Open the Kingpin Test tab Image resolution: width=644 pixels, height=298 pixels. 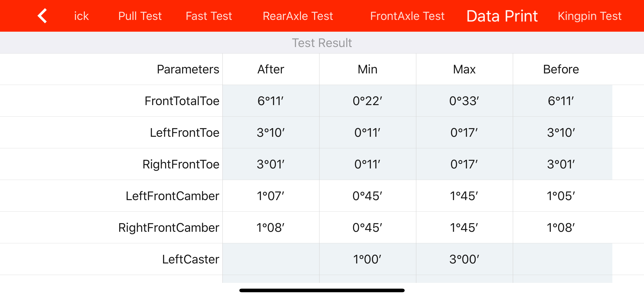590,16
